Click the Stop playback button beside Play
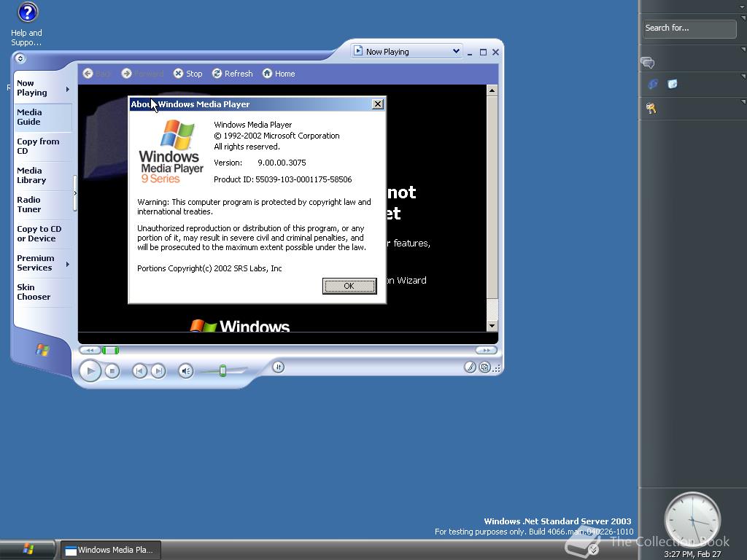The image size is (747, 560). [x=112, y=371]
